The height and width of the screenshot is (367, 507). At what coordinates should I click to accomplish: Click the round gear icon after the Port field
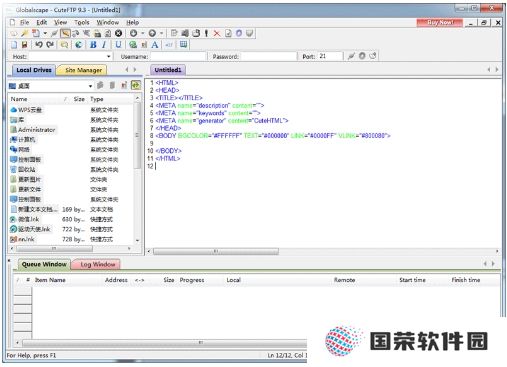click(x=362, y=56)
